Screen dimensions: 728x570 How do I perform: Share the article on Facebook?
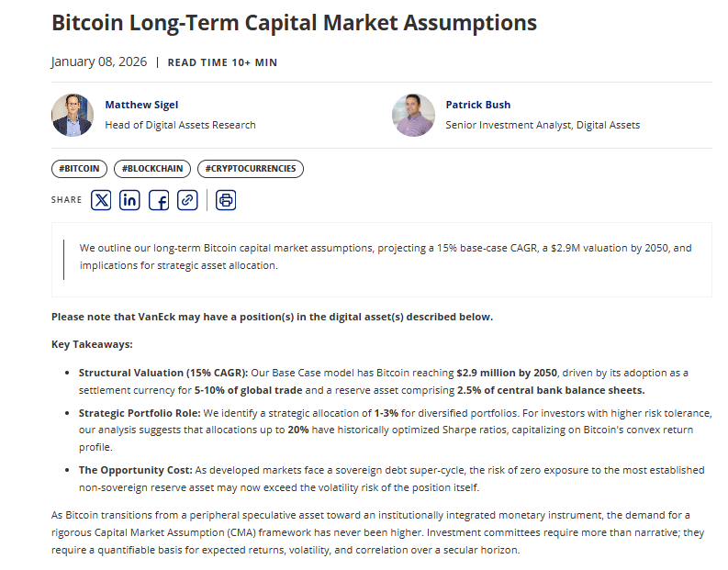(x=159, y=199)
